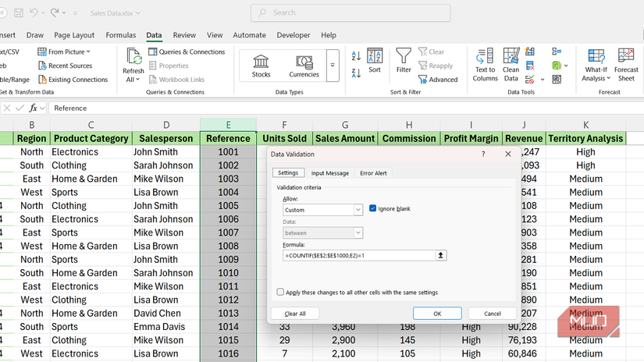Expand the What-If Analysis dropdown arrow
644x362 pixels.
(x=609, y=78)
